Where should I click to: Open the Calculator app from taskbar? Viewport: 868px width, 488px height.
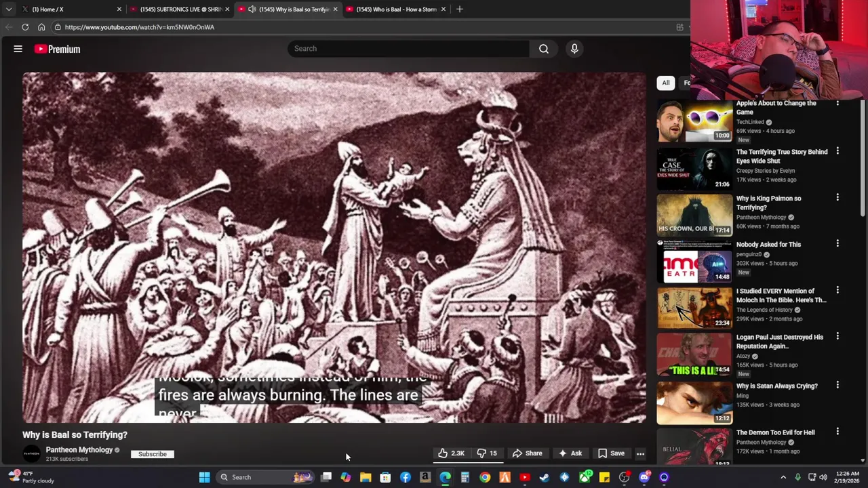465,477
